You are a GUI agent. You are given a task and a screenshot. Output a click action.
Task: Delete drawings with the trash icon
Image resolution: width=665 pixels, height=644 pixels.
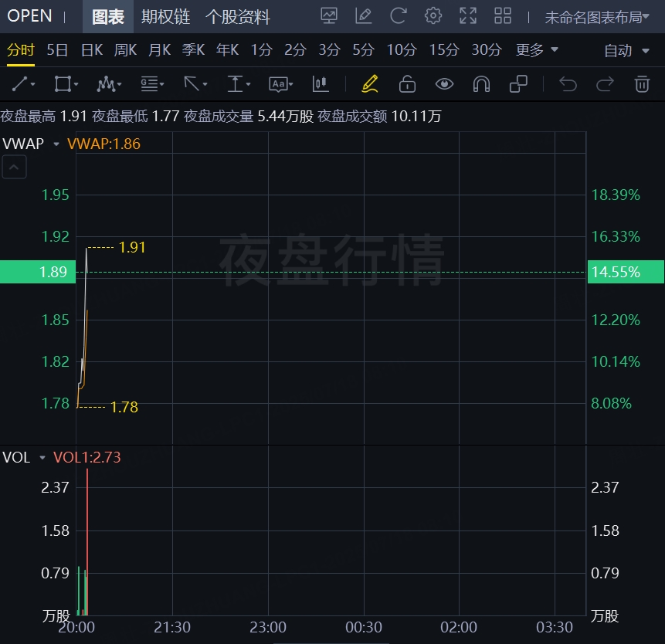pyautogui.click(x=642, y=83)
